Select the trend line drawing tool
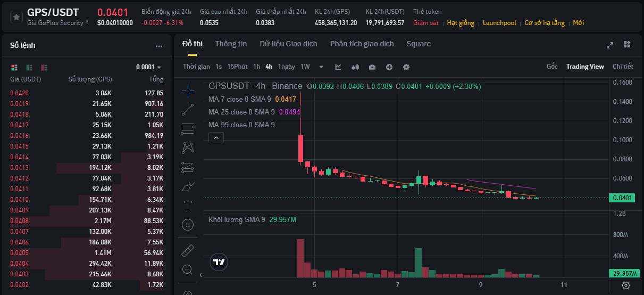The height and width of the screenshot is (295, 644). point(188,110)
